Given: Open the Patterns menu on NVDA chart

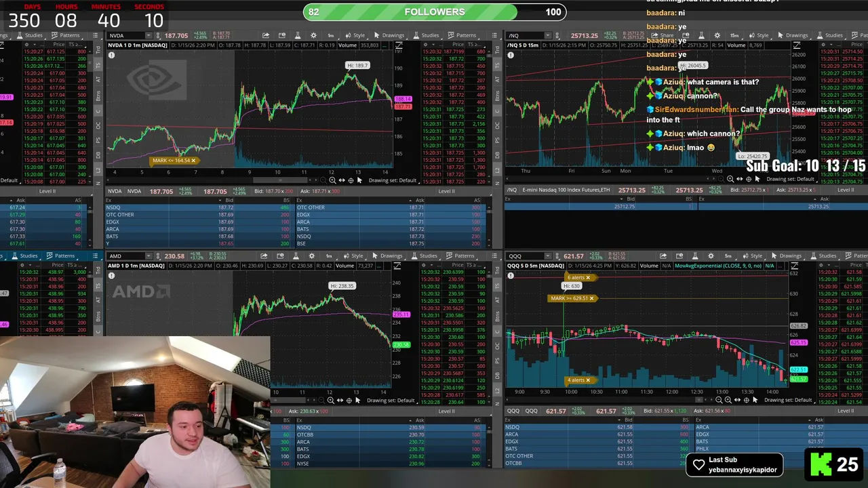Looking at the screenshot, I should coord(461,35).
